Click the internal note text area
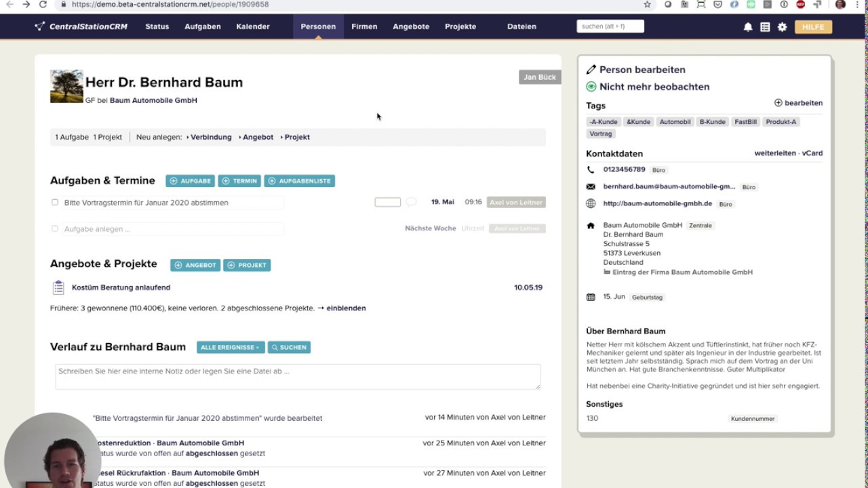The image size is (868, 488). point(298,377)
